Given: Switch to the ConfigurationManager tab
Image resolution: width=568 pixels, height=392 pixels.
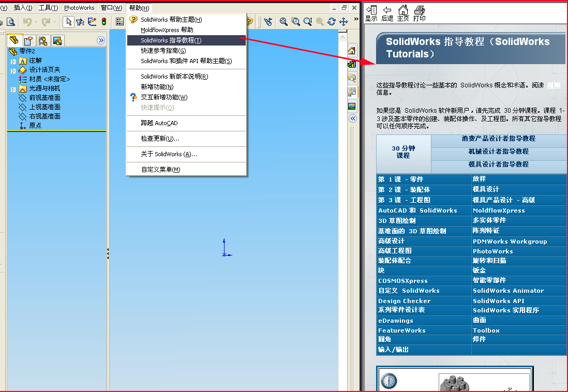Looking at the screenshot, I should (43, 40).
